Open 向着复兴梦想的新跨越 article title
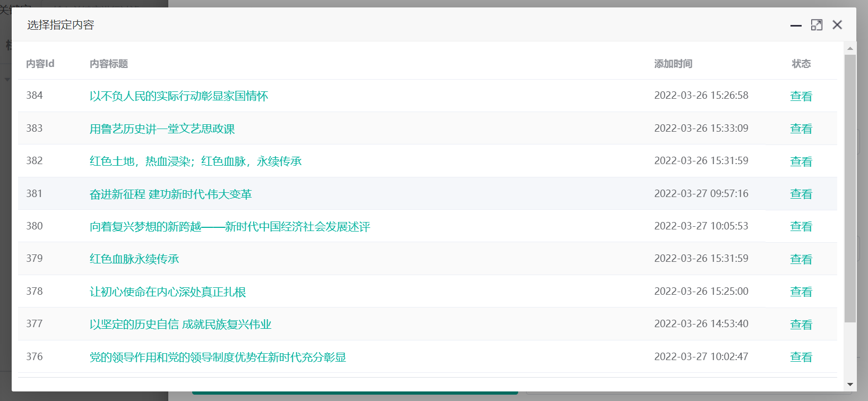Image resolution: width=868 pixels, height=401 pixels. (x=230, y=227)
